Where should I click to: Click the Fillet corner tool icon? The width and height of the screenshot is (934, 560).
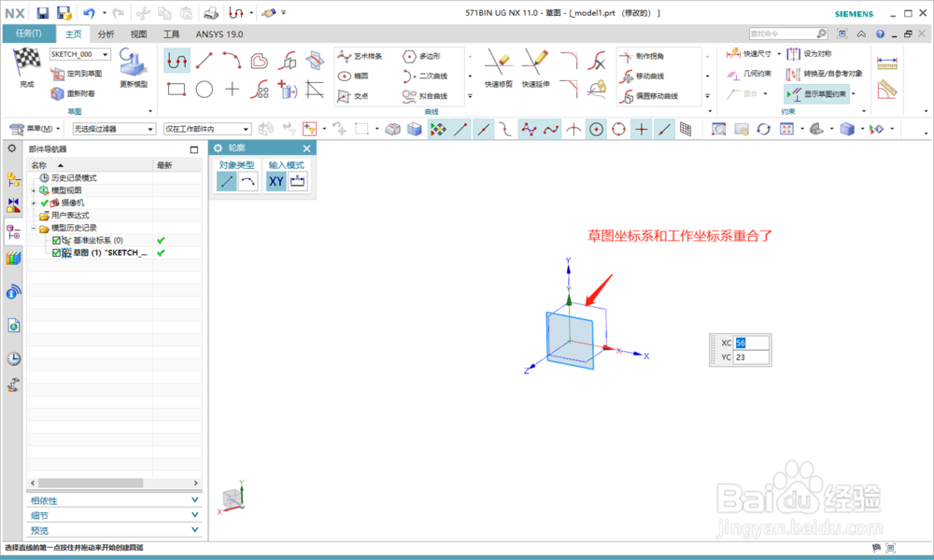coord(570,60)
